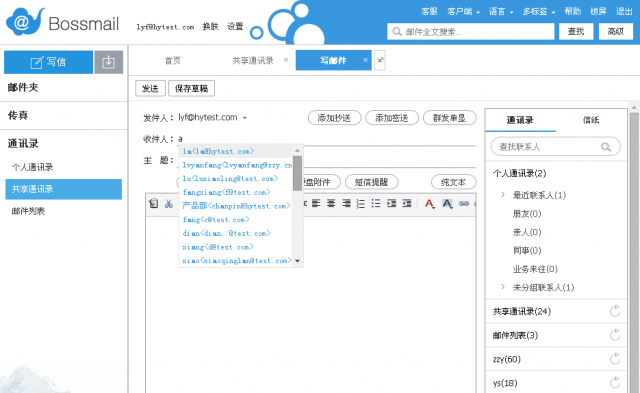
Task: Select suggestion 产品部<chanpin@hytest.com>
Action: pos(236,206)
